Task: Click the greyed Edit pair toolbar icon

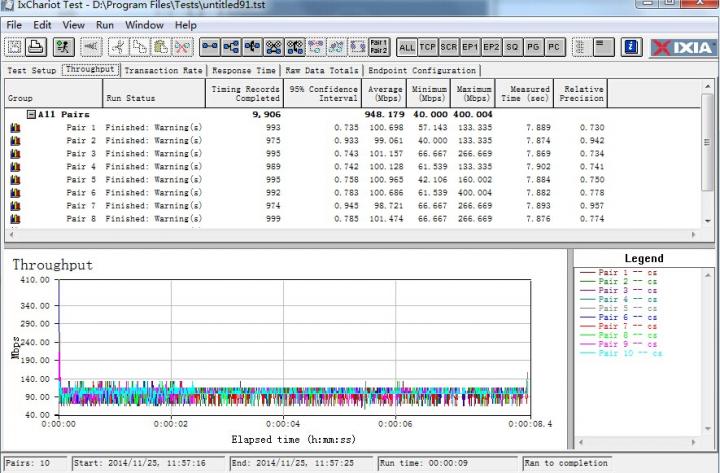Action: [316, 47]
